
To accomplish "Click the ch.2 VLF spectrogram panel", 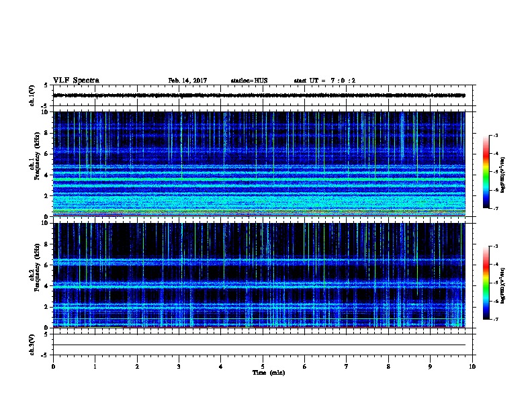I will coord(259,275).
